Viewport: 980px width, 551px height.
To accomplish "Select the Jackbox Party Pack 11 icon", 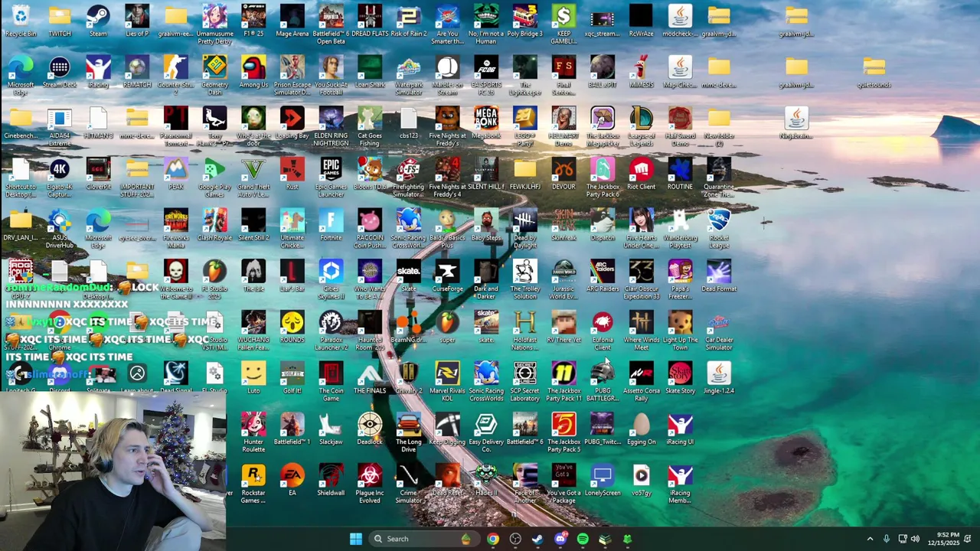I will pos(563,381).
